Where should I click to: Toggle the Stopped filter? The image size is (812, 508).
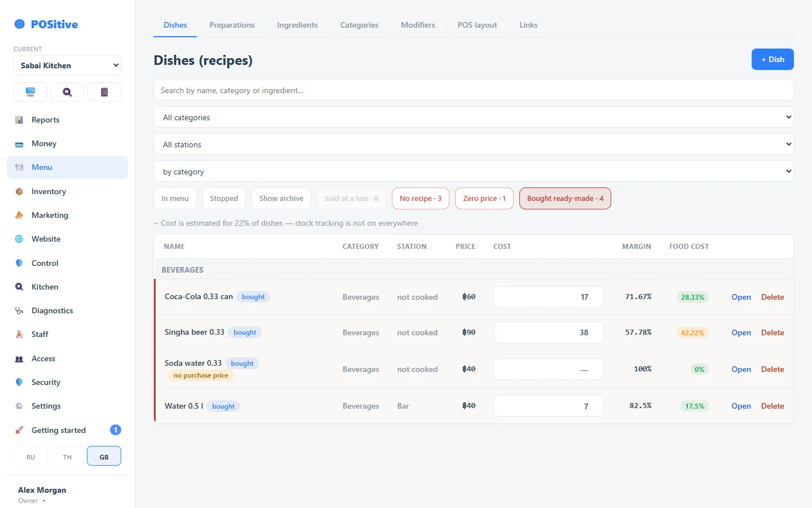click(x=224, y=198)
